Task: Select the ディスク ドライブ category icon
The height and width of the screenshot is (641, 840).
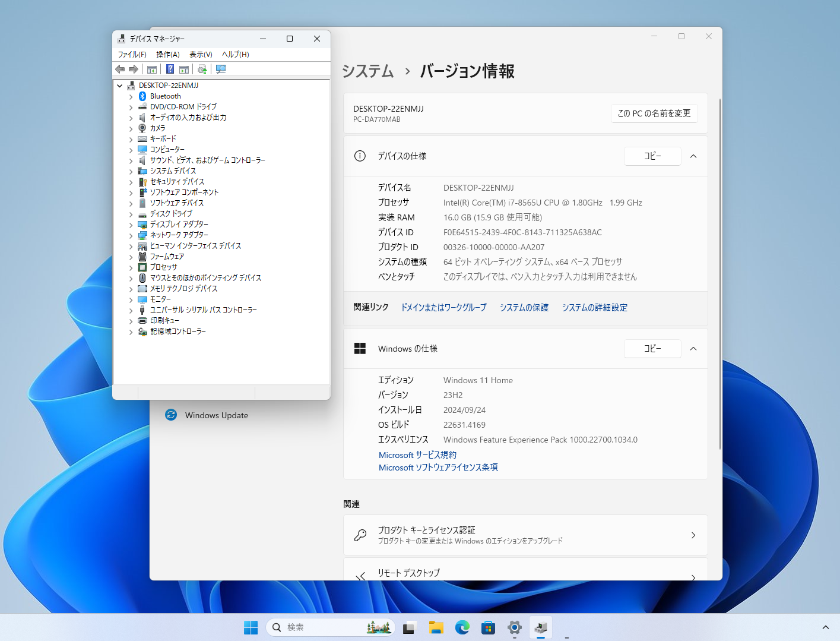Action: point(142,214)
